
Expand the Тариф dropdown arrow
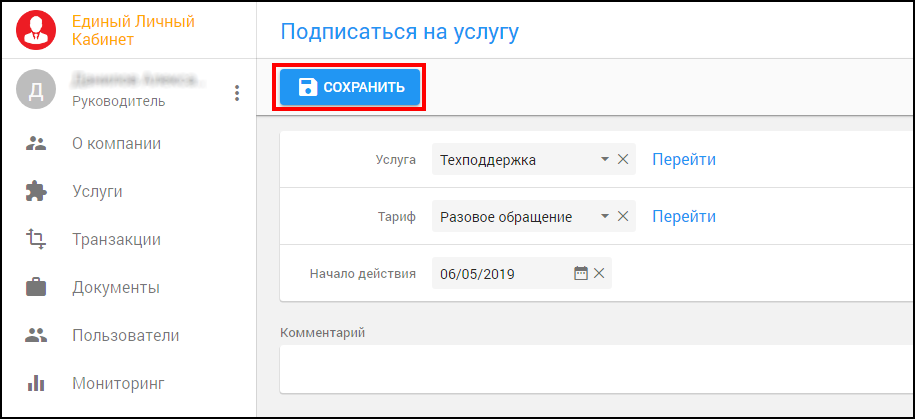(x=604, y=216)
